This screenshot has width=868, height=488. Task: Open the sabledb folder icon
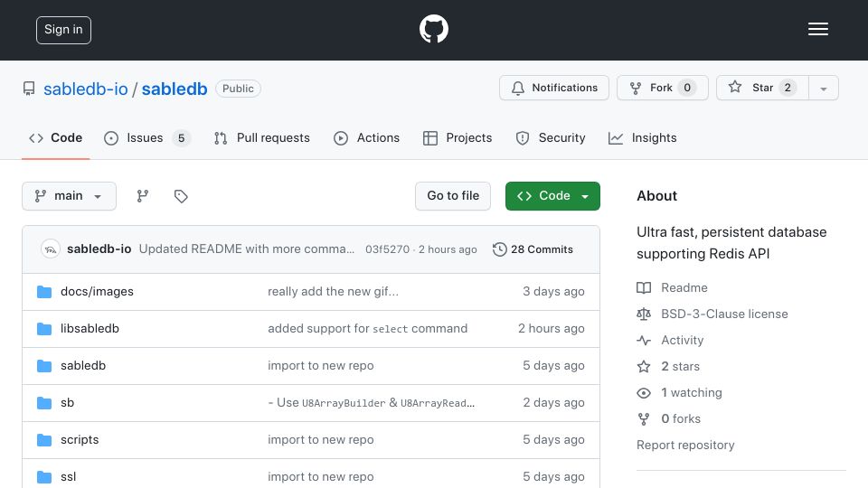[x=44, y=366]
